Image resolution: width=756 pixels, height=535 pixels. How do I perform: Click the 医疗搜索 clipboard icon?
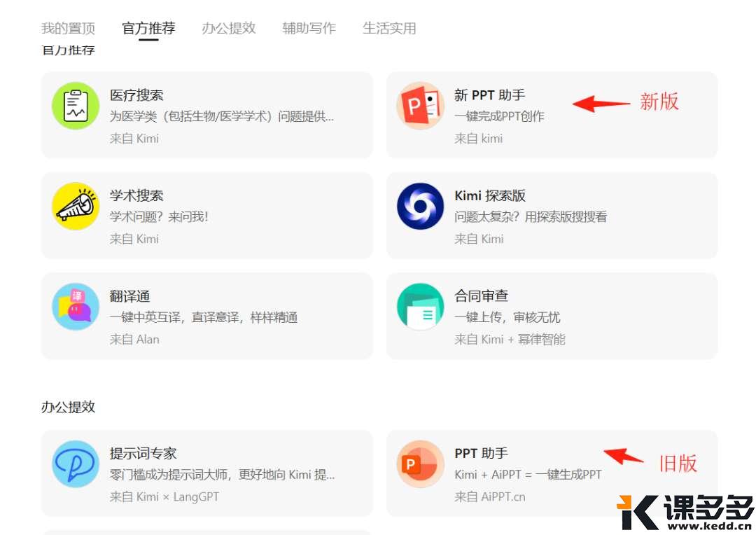click(x=76, y=106)
